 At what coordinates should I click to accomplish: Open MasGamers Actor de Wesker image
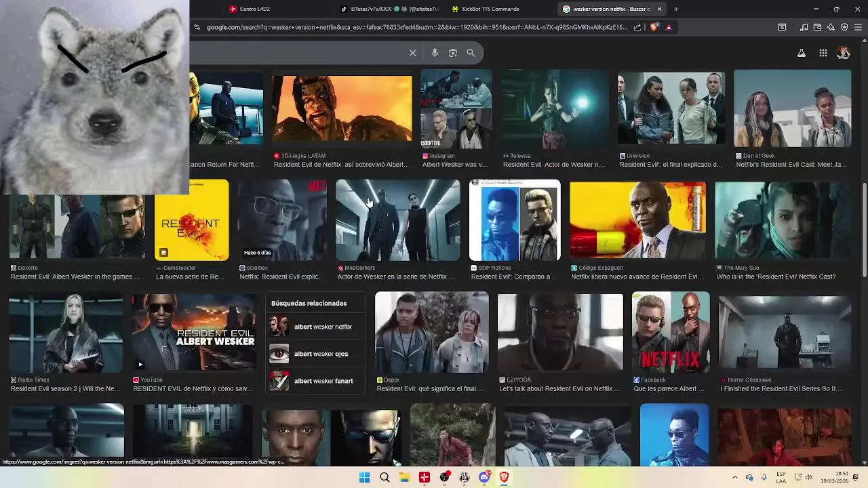[x=398, y=220]
